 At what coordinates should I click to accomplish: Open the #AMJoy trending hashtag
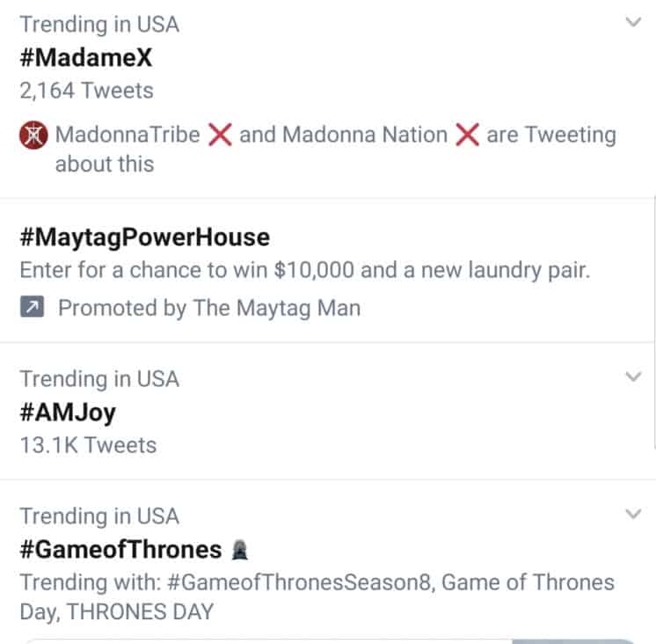pos(68,412)
